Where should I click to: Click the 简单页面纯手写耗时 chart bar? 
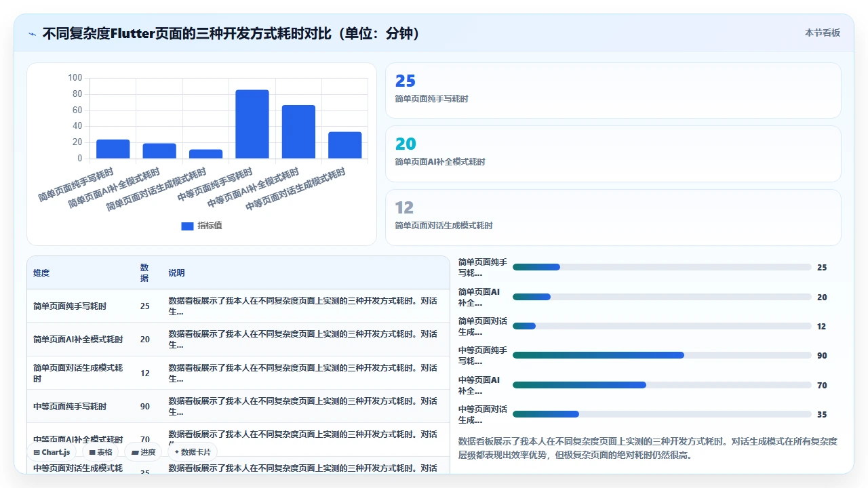click(113, 149)
